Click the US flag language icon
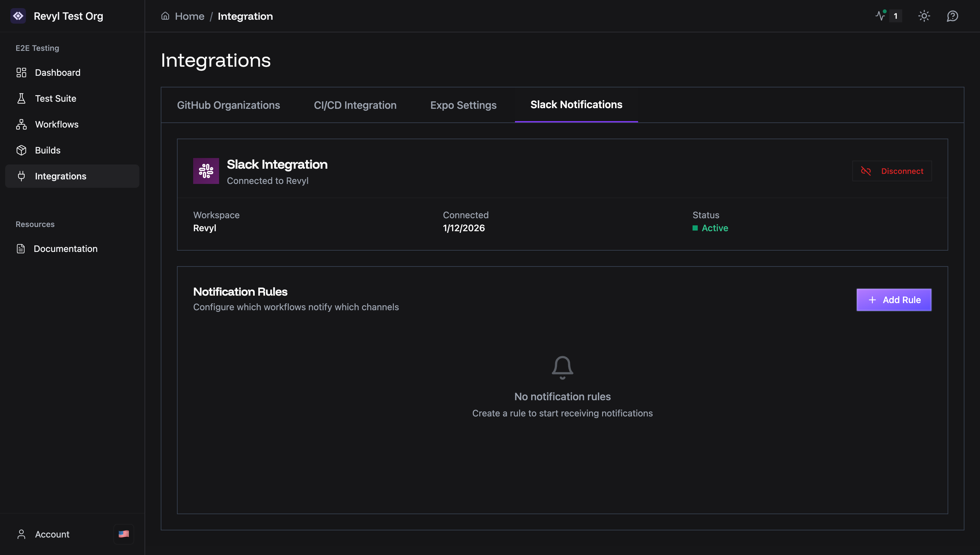This screenshot has width=980, height=555. [x=123, y=534]
